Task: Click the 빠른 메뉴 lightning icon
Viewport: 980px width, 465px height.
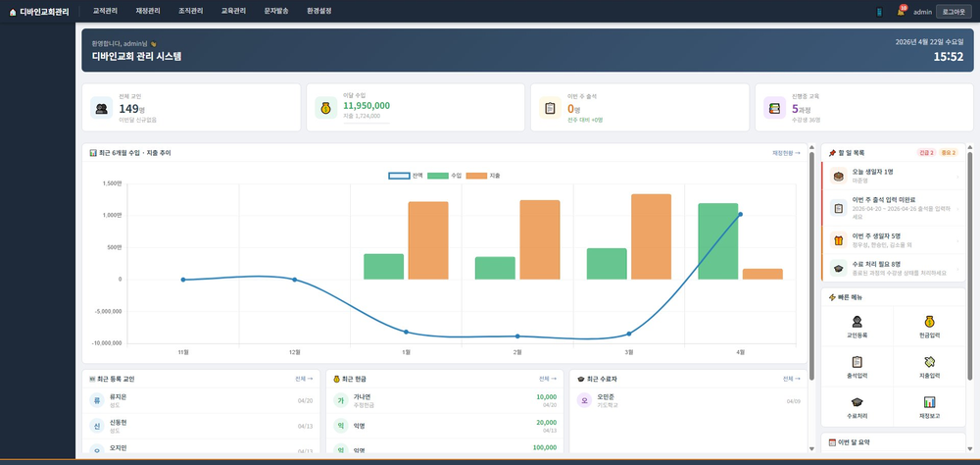Action: click(832, 297)
